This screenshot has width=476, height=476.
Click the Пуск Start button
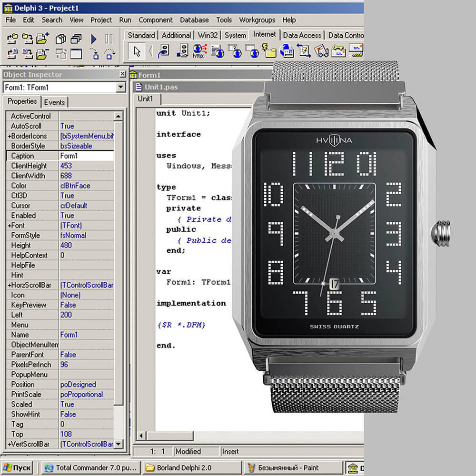coord(17,467)
